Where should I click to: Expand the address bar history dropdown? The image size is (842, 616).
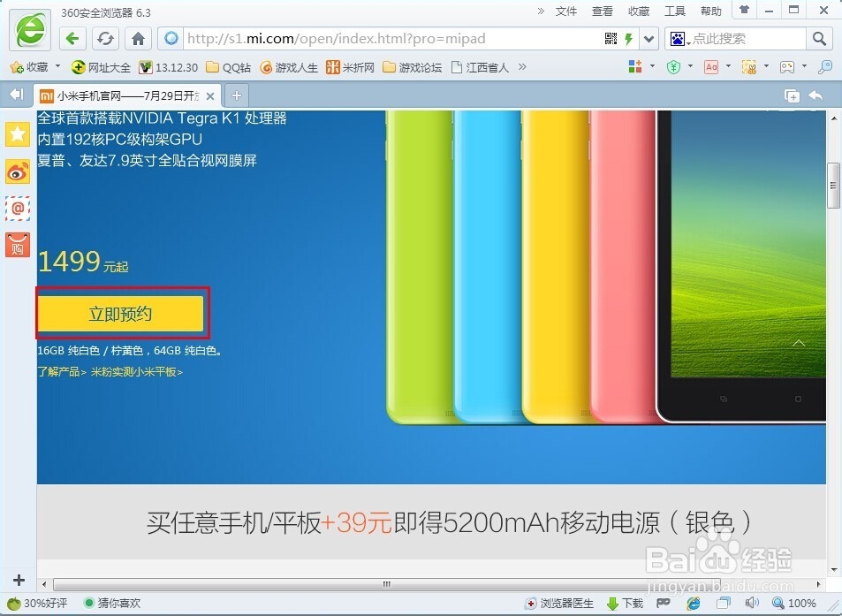pyautogui.click(x=649, y=39)
